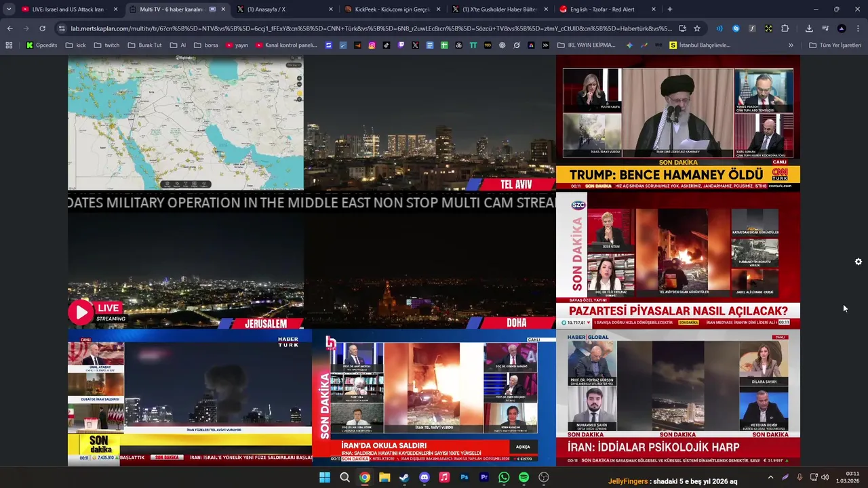Open a new browser tab
The image size is (868, 488).
(x=670, y=9)
